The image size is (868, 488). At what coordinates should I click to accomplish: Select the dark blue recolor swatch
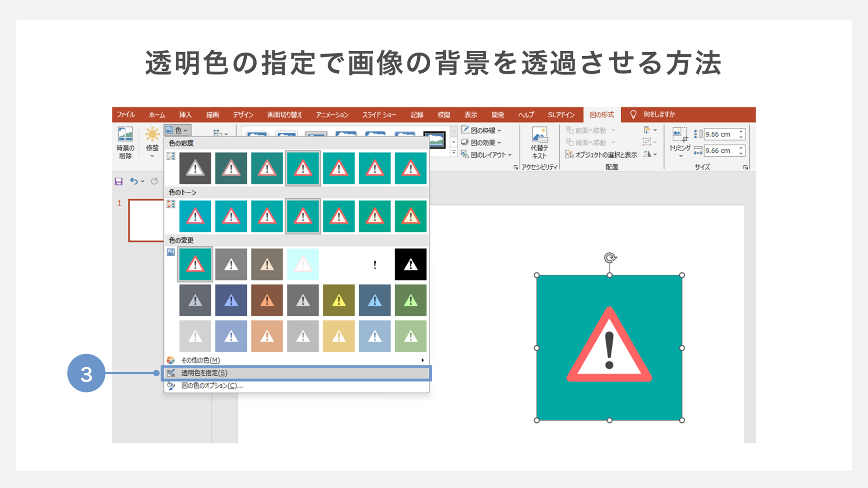click(231, 301)
